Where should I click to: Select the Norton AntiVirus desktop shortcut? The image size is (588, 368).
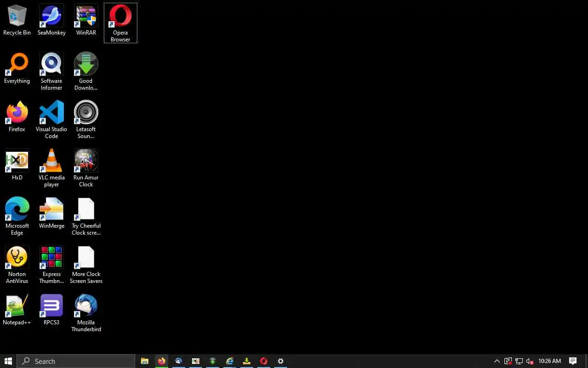[17, 265]
